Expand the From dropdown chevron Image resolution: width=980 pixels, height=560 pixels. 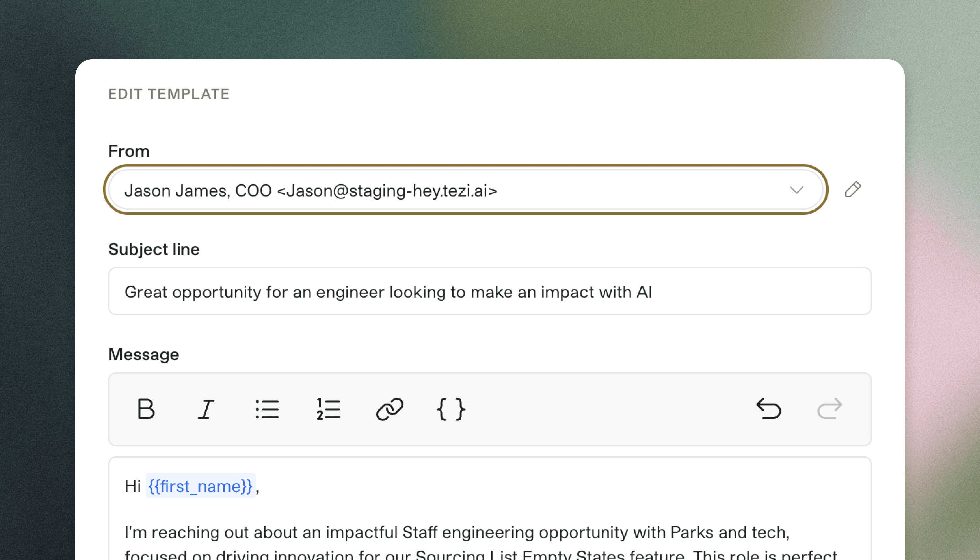796,190
